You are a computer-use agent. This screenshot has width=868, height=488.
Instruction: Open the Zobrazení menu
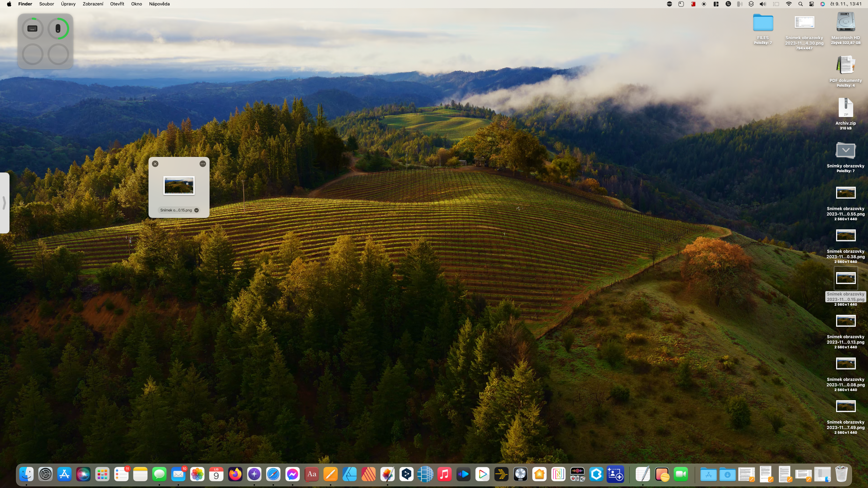(x=93, y=4)
